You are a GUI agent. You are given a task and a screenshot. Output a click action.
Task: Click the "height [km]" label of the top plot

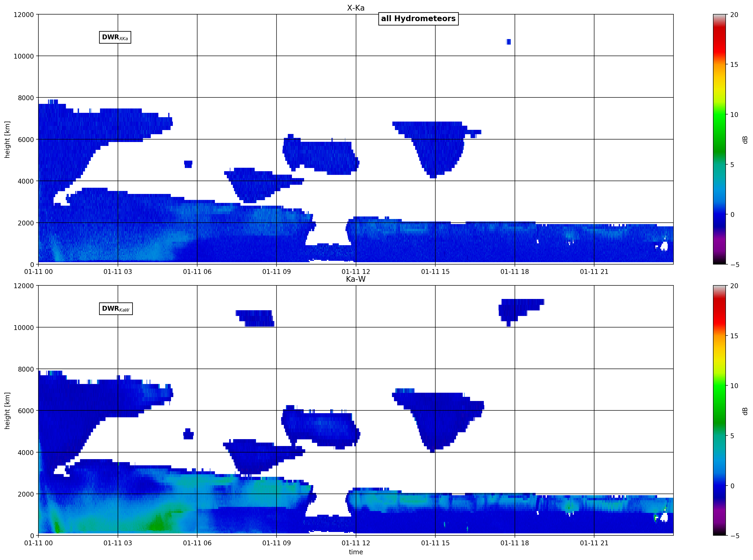pyautogui.click(x=7, y=139)
